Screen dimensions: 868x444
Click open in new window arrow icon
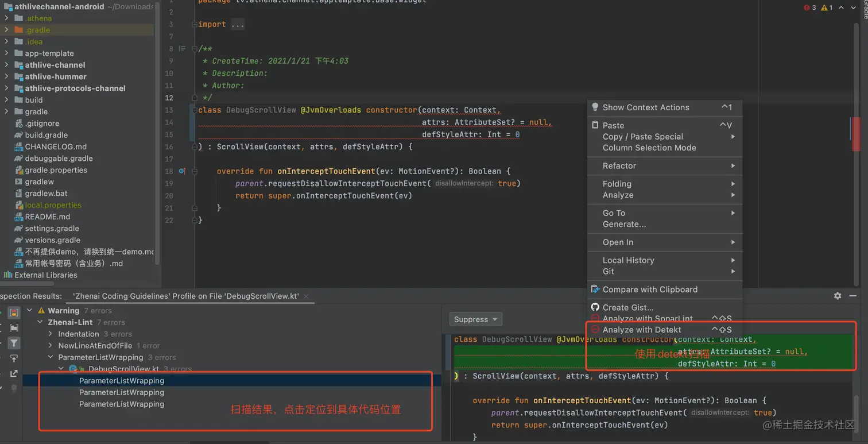coord(14,373)
